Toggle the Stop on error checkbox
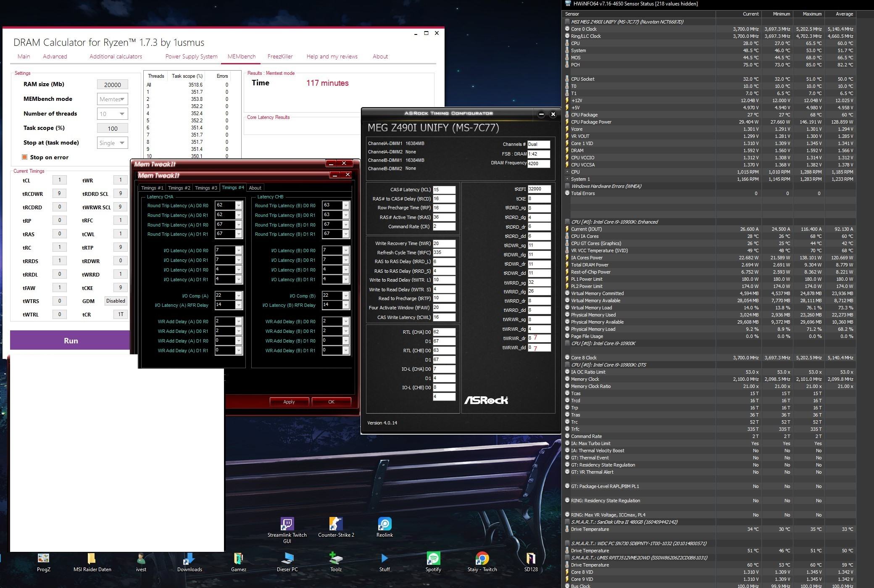This screenshot has width=874, height=588. (25, 157)
